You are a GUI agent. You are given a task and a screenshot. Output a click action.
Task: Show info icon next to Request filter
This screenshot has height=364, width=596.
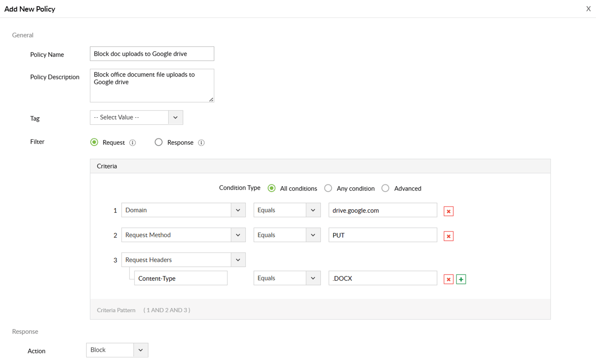tap(132, 143)
